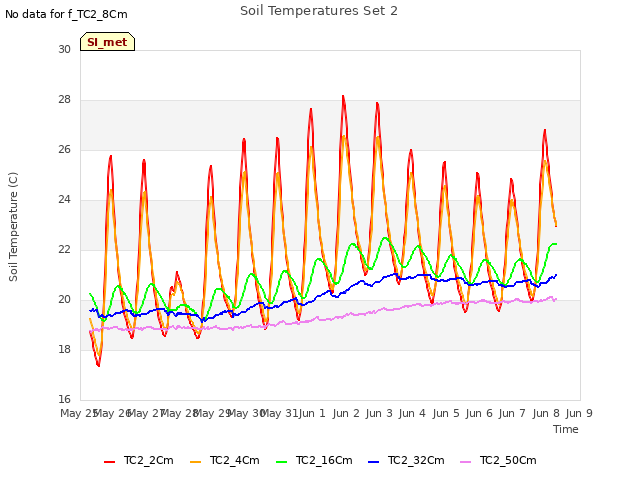Click the blue TC2_32Cm legend swatch
This screenshot has height=480, width=640.
(373, 462)
